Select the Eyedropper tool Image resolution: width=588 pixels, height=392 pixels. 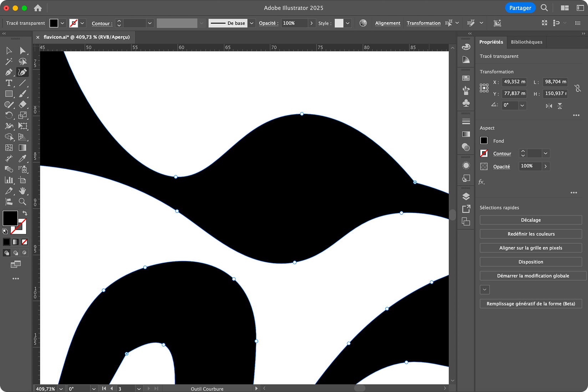[22, 159]
